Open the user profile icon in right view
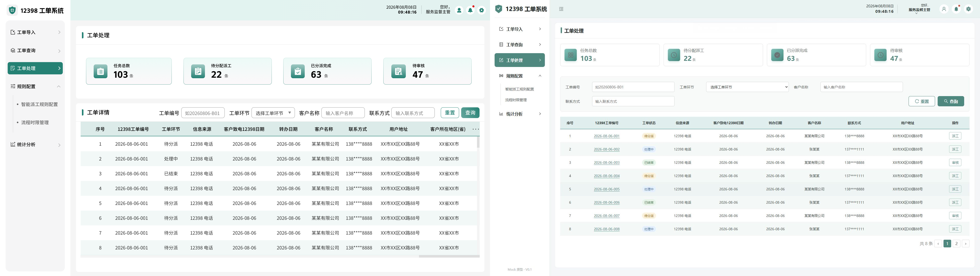Viewport: 980px width, 276px height. pos(944,9)
